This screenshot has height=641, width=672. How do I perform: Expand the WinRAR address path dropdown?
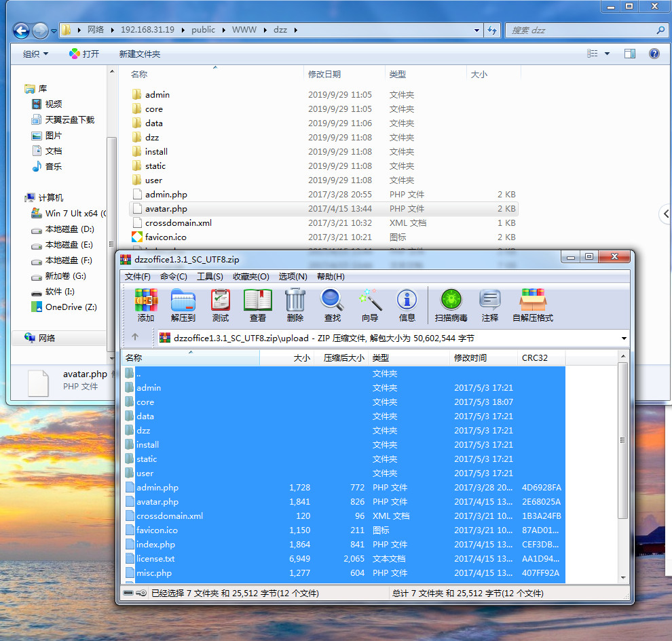[x=623, y=338]
